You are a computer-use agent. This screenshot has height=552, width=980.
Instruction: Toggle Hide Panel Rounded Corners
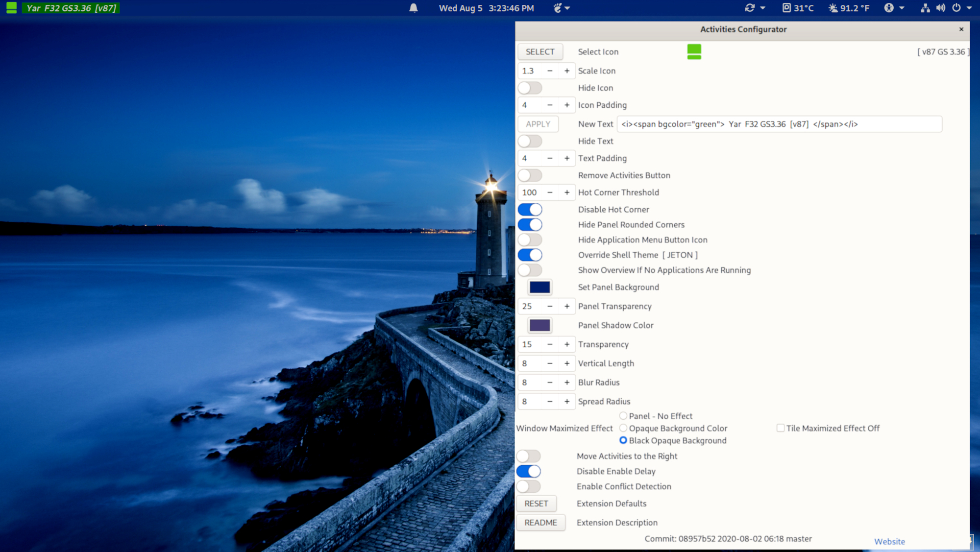[x=530, y=225]
